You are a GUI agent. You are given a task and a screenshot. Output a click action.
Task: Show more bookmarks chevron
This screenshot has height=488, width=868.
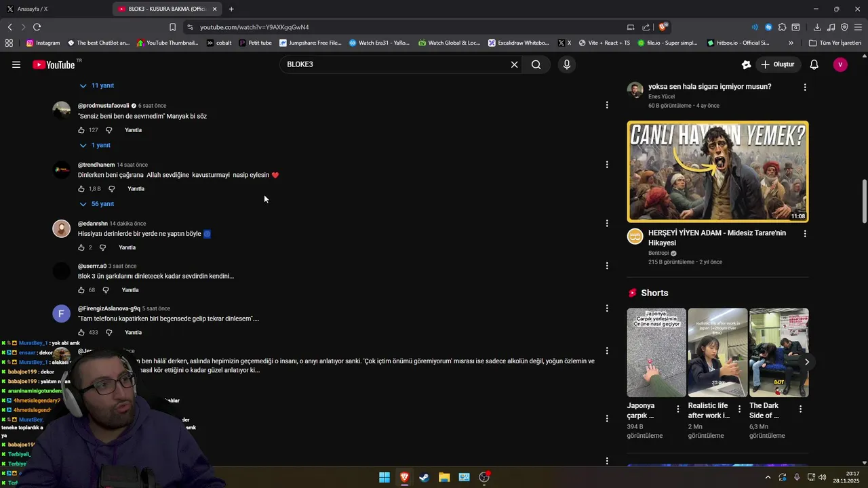(791, 43)
